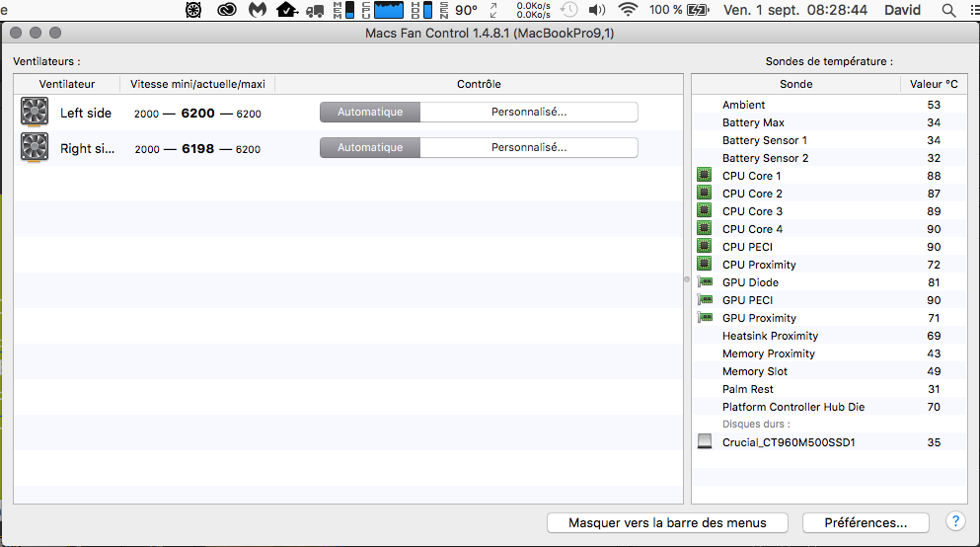Click the date and time menu bar clock
The image size is (980, 547).
[795, 10]
